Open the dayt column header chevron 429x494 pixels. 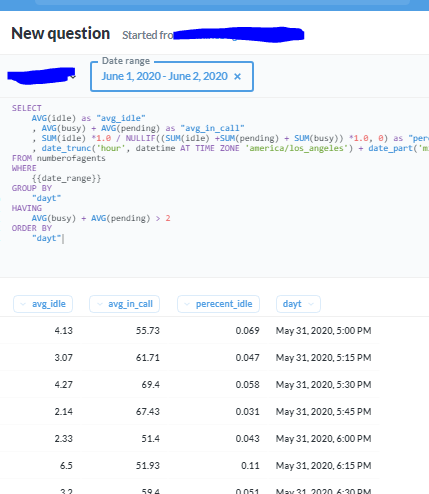point(311,304)
